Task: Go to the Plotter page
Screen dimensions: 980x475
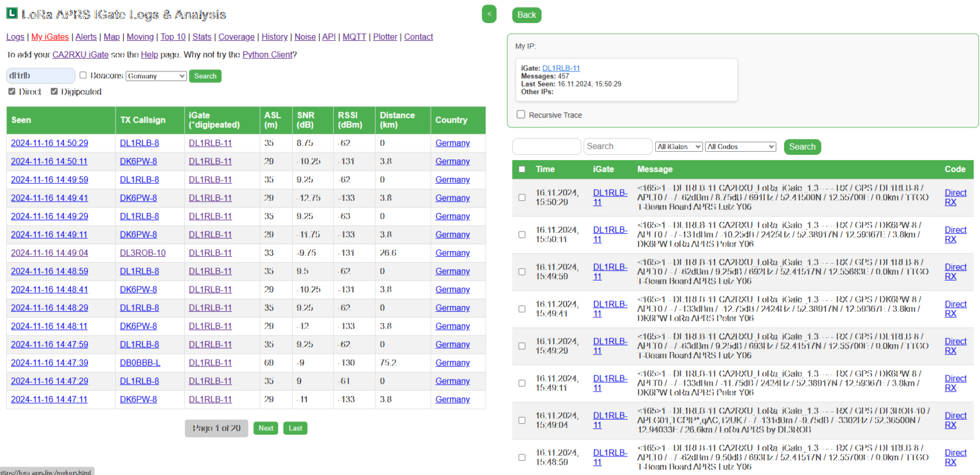Action: pyautogui.click(x=385, y=36)
